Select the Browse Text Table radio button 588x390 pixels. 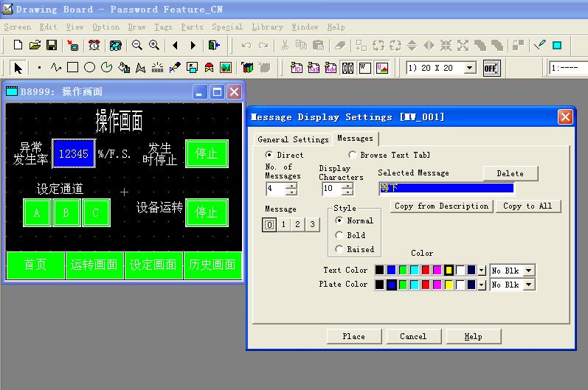point(353,155)
